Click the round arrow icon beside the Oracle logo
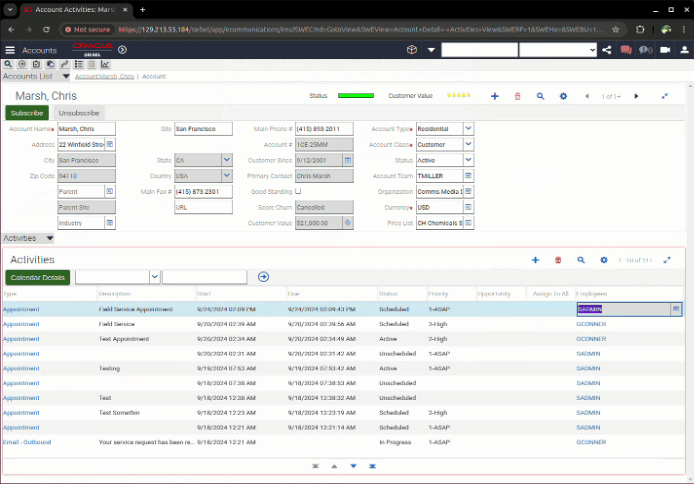 [123, 50]
